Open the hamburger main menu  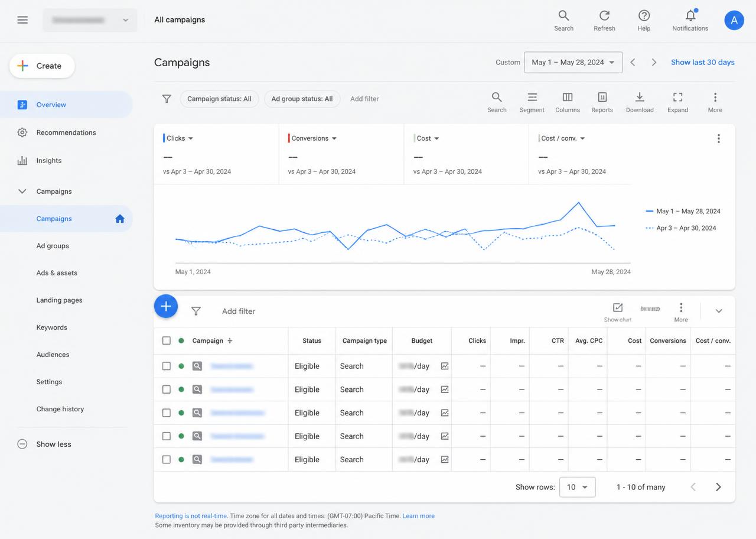pos(22,20)
